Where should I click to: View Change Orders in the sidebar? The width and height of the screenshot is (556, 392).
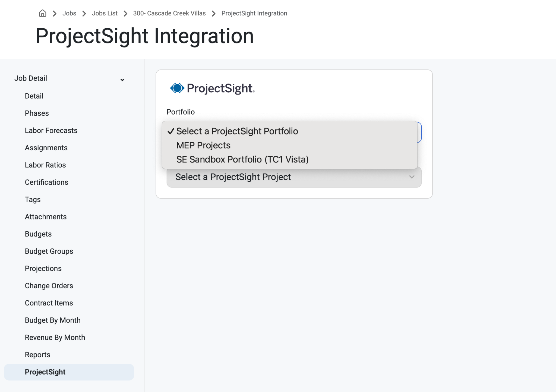(x=49, y=286)
